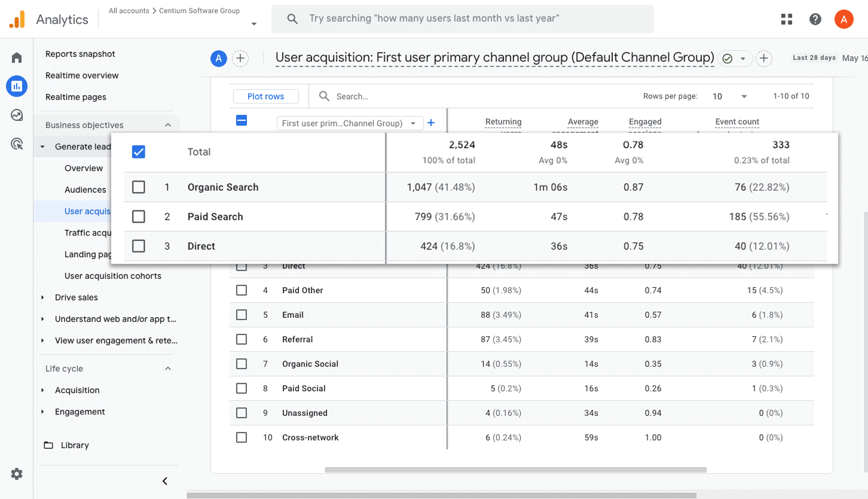
Task: Click the All Users 'A' segment badge
Action: pyautogui.click(x=219, y=58)
